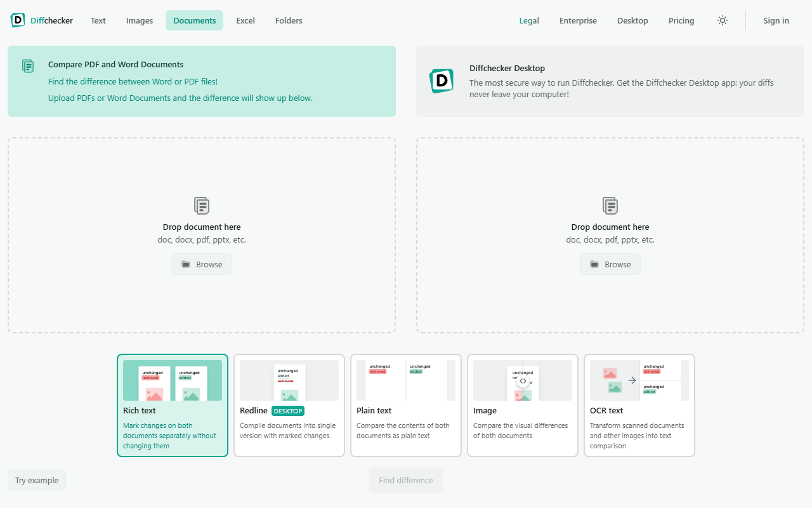Click Sign in
The image size is (812, 508).
[776, 20]
